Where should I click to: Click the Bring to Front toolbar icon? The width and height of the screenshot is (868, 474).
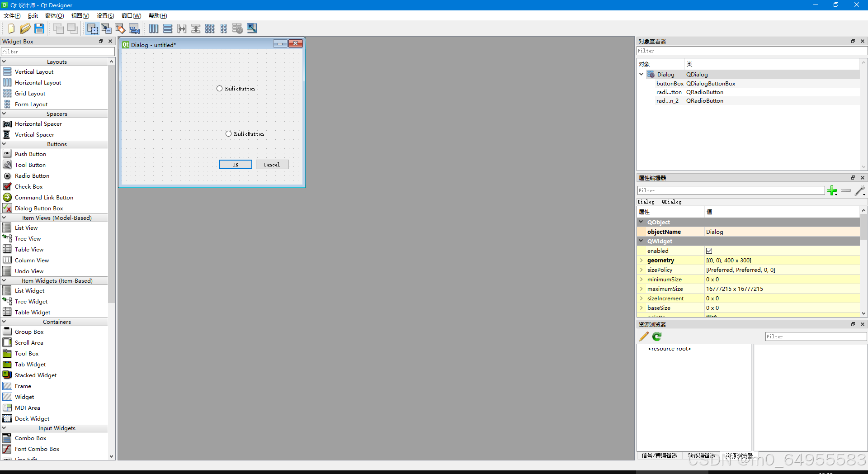(72, 28)
